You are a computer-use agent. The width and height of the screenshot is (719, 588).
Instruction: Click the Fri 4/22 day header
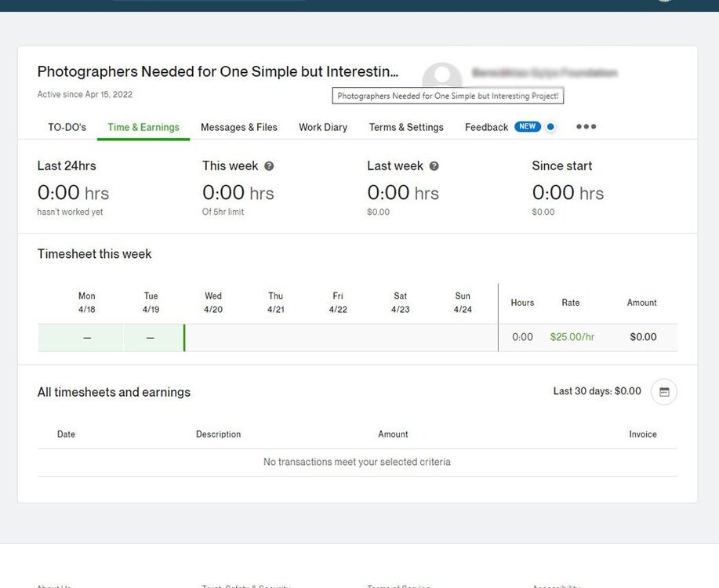338,303
